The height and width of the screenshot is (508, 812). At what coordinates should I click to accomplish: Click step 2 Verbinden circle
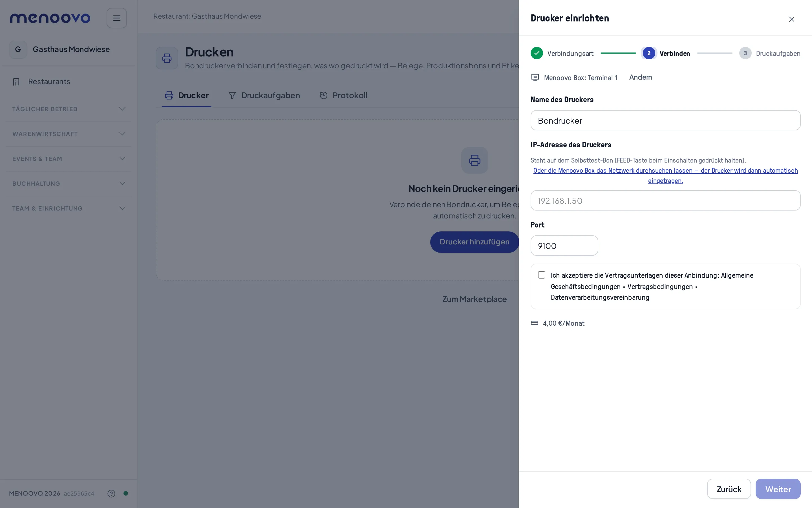(x=648, y=53)
